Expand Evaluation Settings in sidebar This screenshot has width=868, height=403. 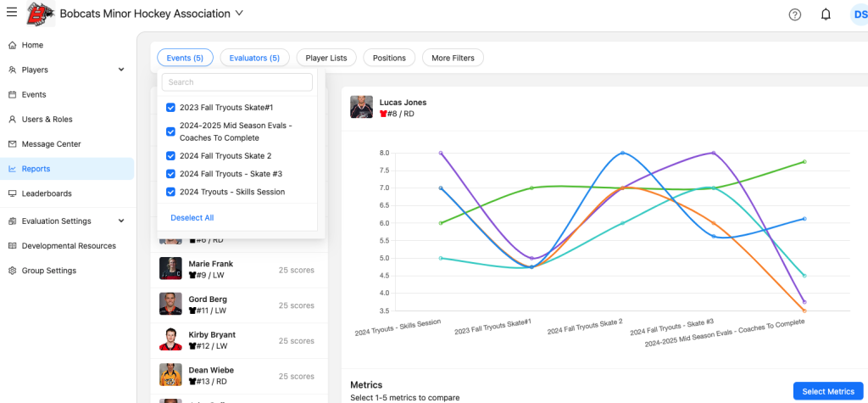[x=121, y=221]
